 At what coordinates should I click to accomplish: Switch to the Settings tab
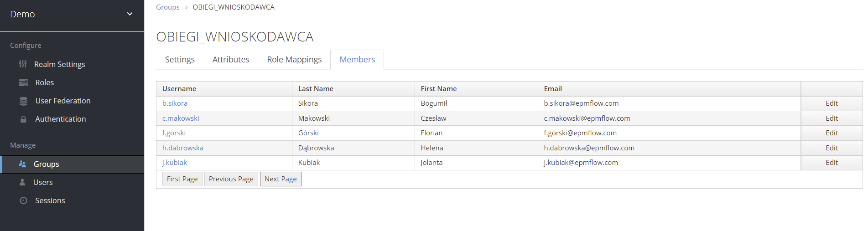pyautogui.click(x=180, y=60)
